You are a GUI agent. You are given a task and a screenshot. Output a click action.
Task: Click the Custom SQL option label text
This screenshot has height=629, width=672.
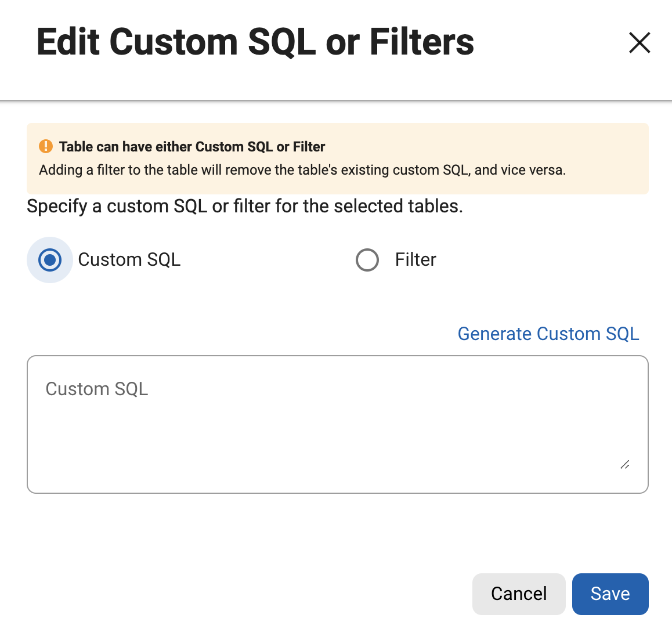click(x=129, y=260)
